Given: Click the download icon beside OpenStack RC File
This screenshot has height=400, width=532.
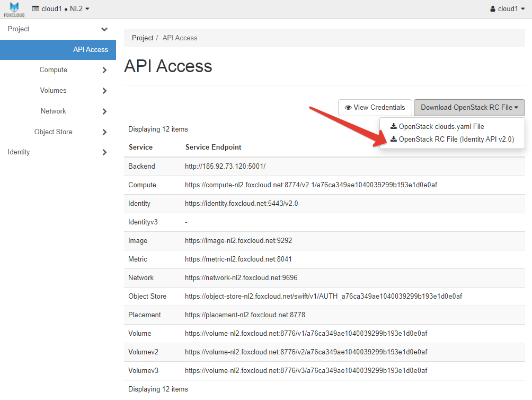Looking at the screenshot, I should pos(393,140).
